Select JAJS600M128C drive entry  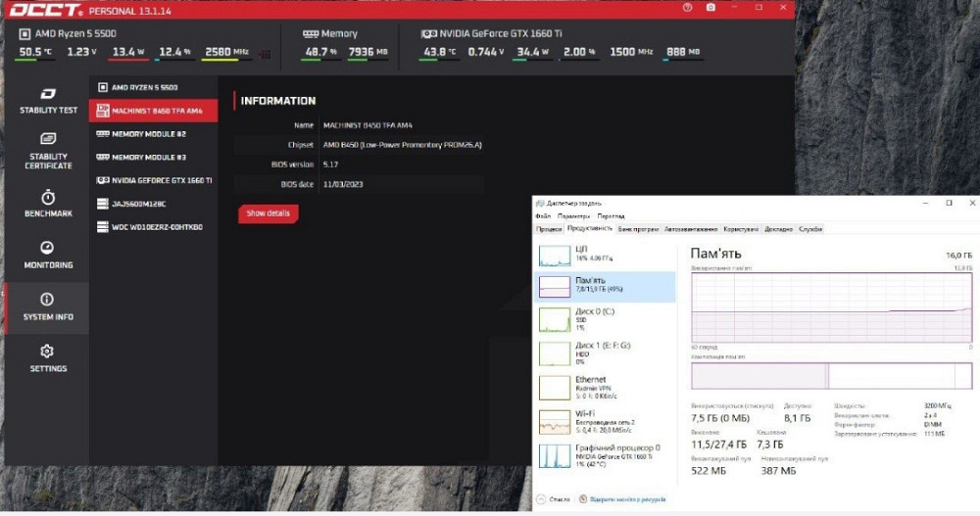(153, 204)
